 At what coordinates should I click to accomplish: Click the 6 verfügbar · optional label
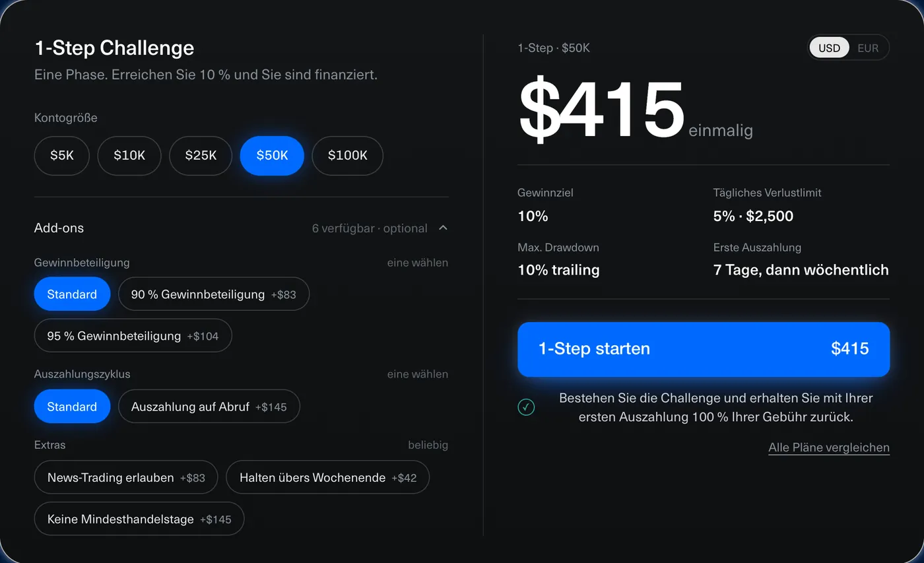370,228
